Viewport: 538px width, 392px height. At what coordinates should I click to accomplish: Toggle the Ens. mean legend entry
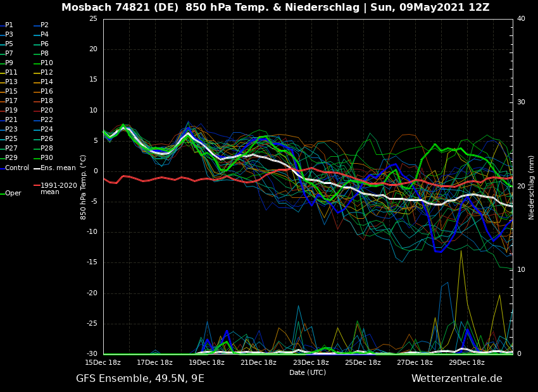pos(58,168)
